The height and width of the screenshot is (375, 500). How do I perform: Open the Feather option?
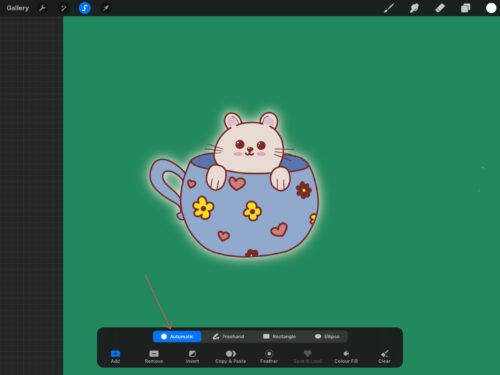269,356
